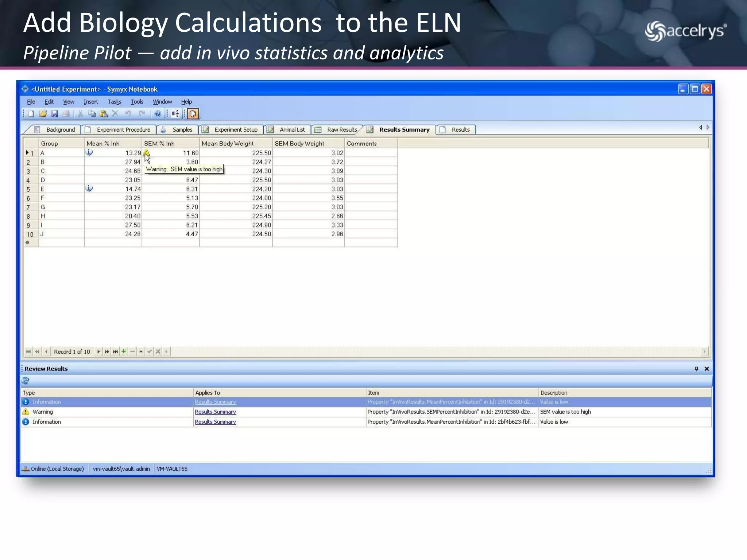Click the Undo arrow icon

click(x=128, y=113)
